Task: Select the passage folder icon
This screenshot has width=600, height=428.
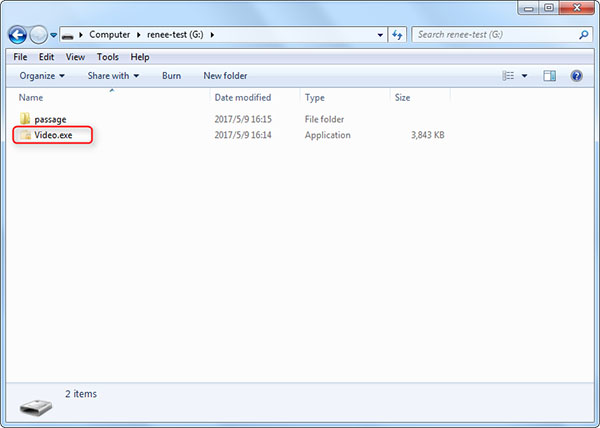Action: click(25, 119)
